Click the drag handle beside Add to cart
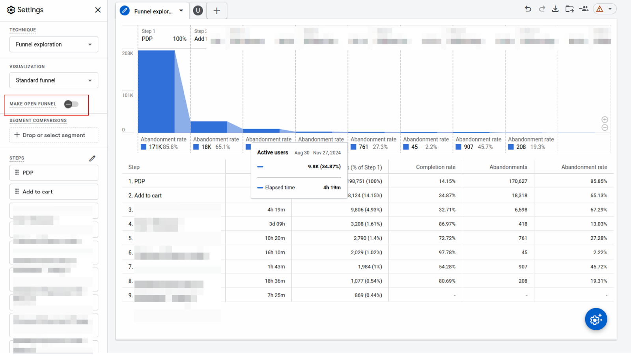This screenshot has width=631, height=364. click(x=17, y=191)
